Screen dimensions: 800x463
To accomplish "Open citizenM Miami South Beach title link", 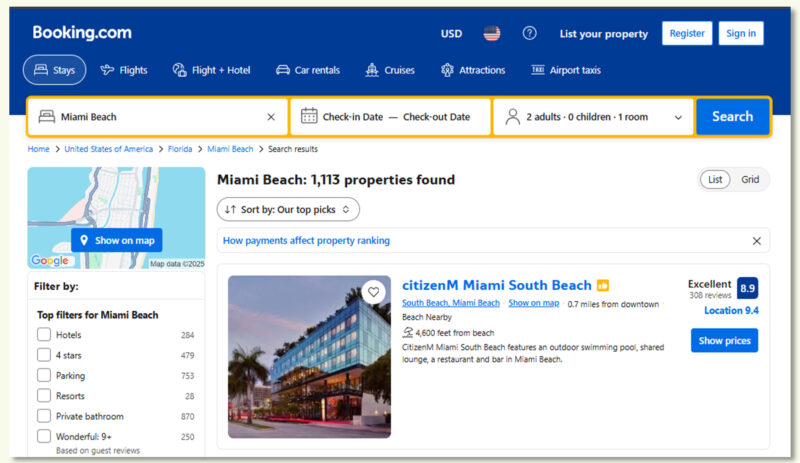I will pyautogui.click(x=496, y=285).
